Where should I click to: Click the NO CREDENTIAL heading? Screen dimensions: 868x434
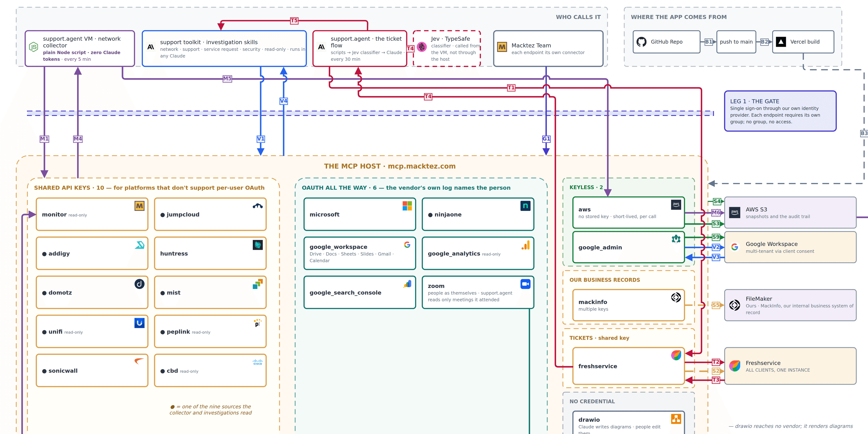coord(592,402)
